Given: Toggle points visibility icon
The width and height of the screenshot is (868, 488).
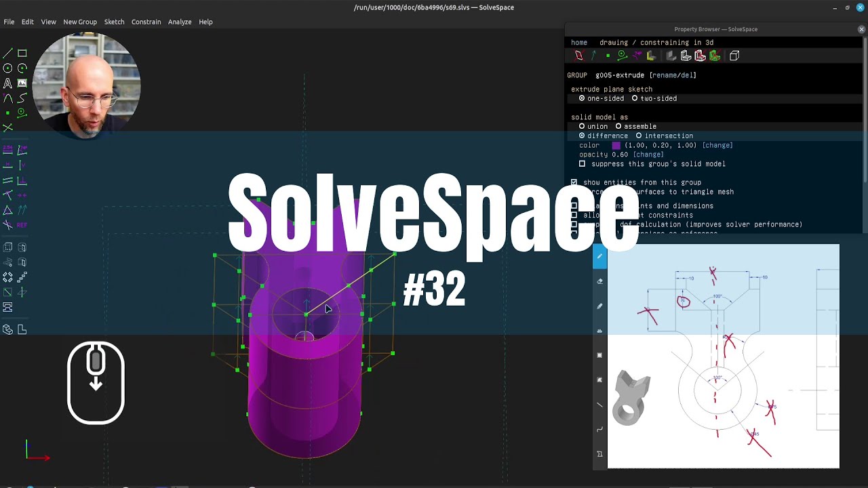Looking at the screenshot, I should (x=608, y=56).
